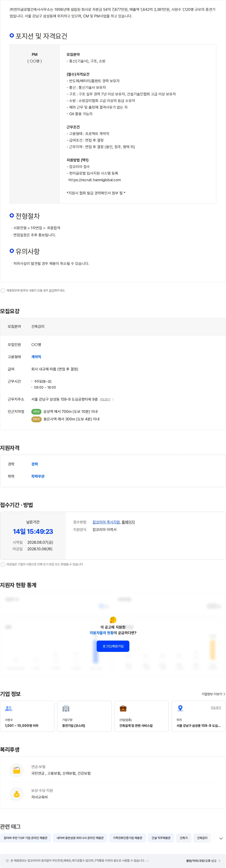Expand the footer notice 본 채용정보는 chevron
This screenshot has width=226, height=868.
click(147, 861)
